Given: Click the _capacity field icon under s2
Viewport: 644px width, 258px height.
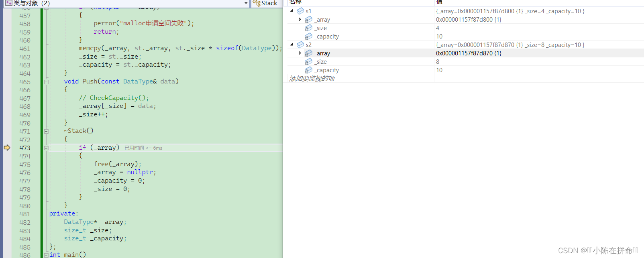Looking at the screenshot, I should click(308, 70).
